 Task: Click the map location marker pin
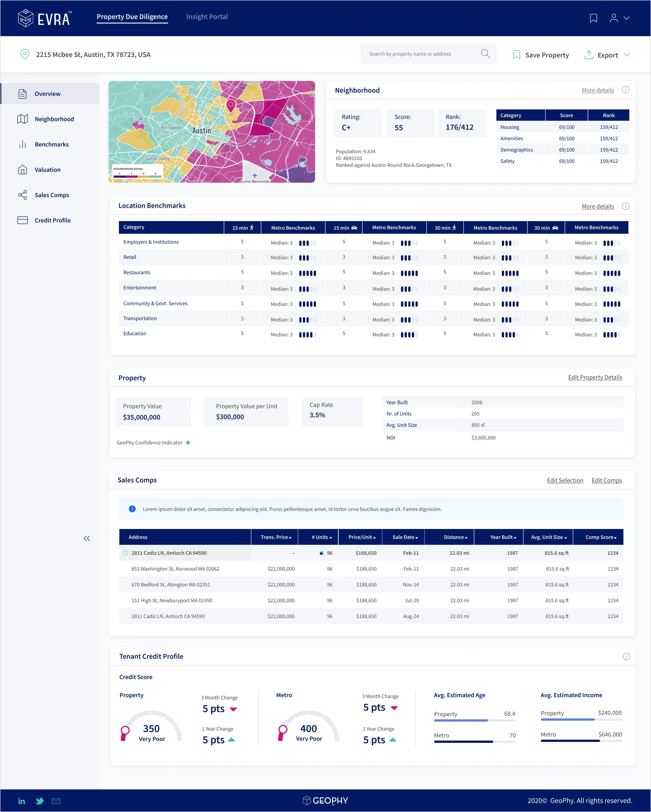pyautogui.click(x=231, y=106)
